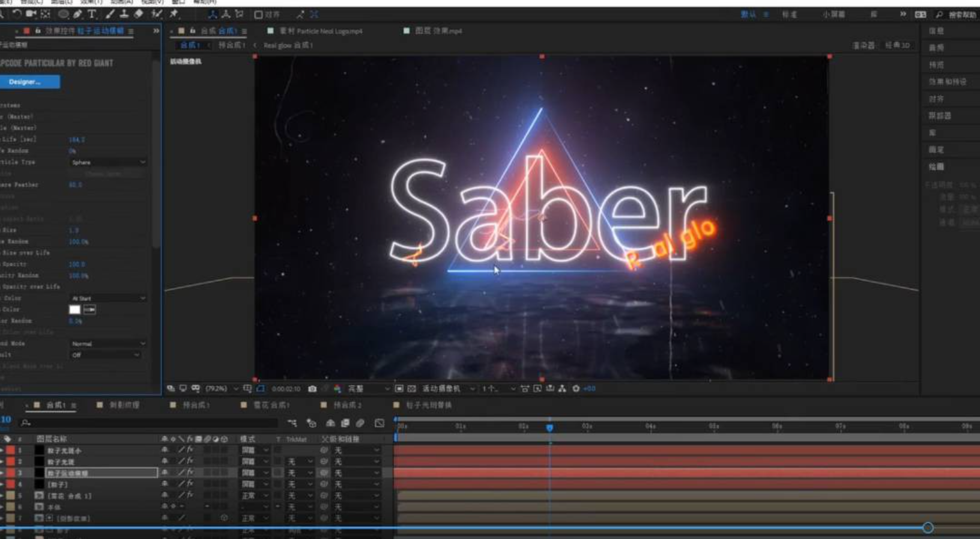Viewport: 980px width, 539px height.
Task: Toggle motion blur enable icon in timeline
Action: (360, 423)
